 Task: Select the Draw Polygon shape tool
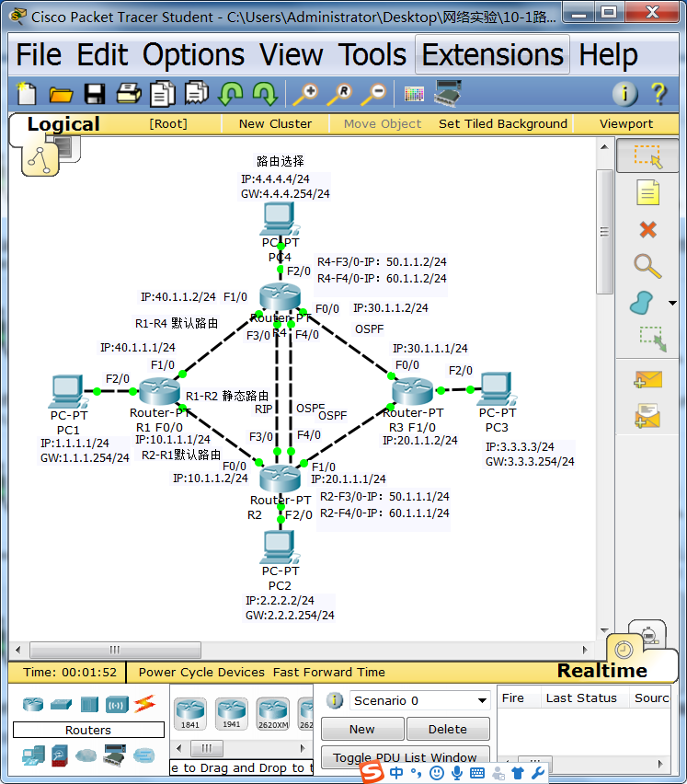tap(642, 303)
